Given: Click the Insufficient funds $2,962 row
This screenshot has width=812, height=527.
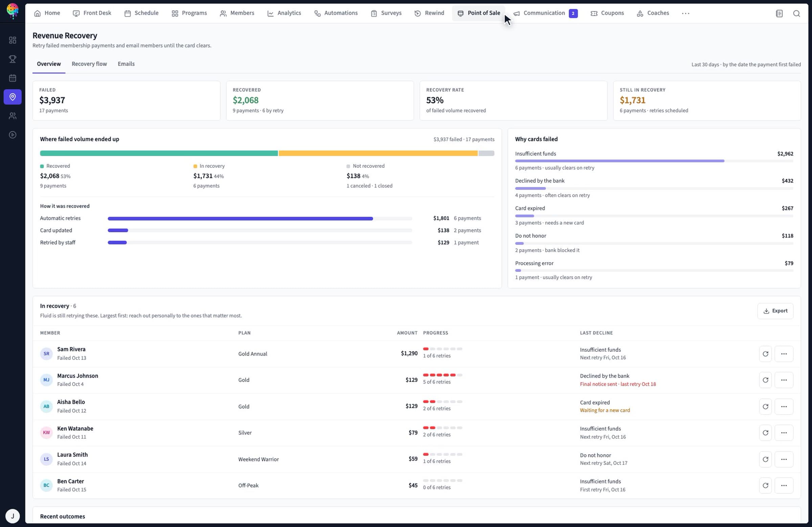Looking at the screenshot, I should click(654, 160).
